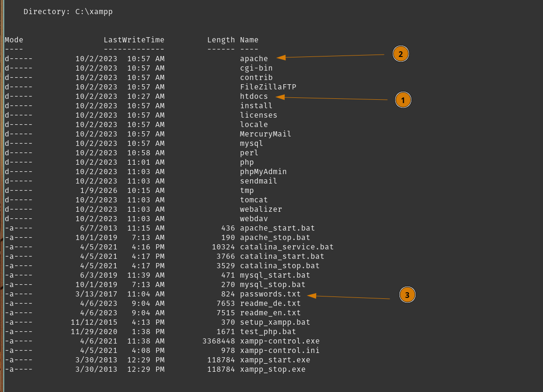
Task: Select the tomcat directory entry
Action: tap(254, 200)
